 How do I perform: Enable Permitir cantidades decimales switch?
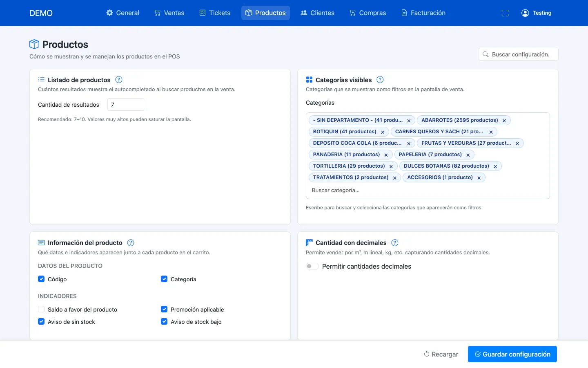(312, 266)
